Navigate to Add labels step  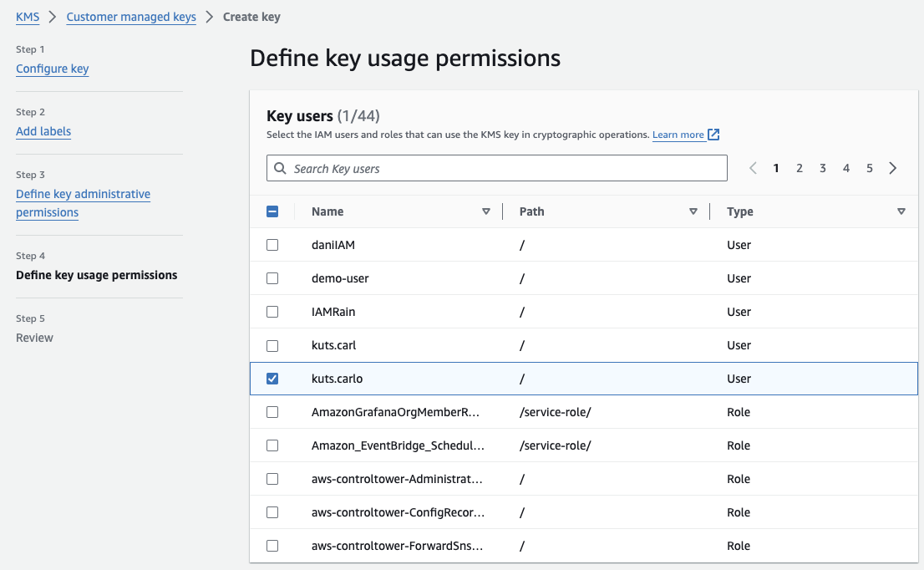pos(43,131)
